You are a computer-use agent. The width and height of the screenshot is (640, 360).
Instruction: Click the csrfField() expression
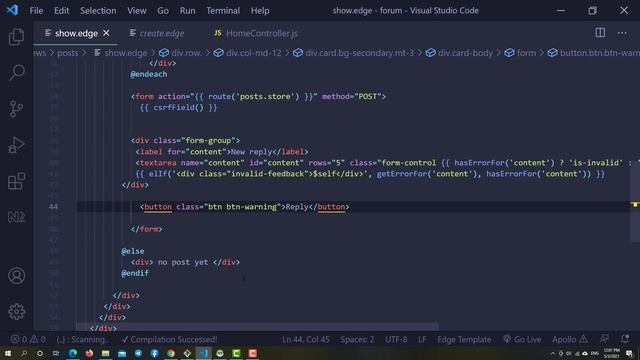[x=178, y=108]
